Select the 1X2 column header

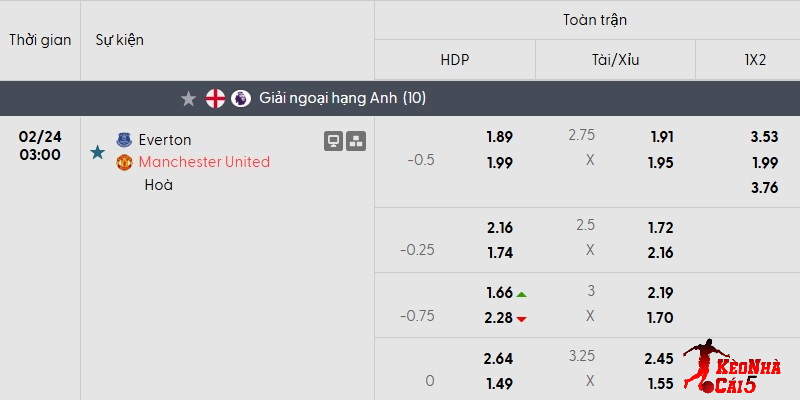coord(755,60)
